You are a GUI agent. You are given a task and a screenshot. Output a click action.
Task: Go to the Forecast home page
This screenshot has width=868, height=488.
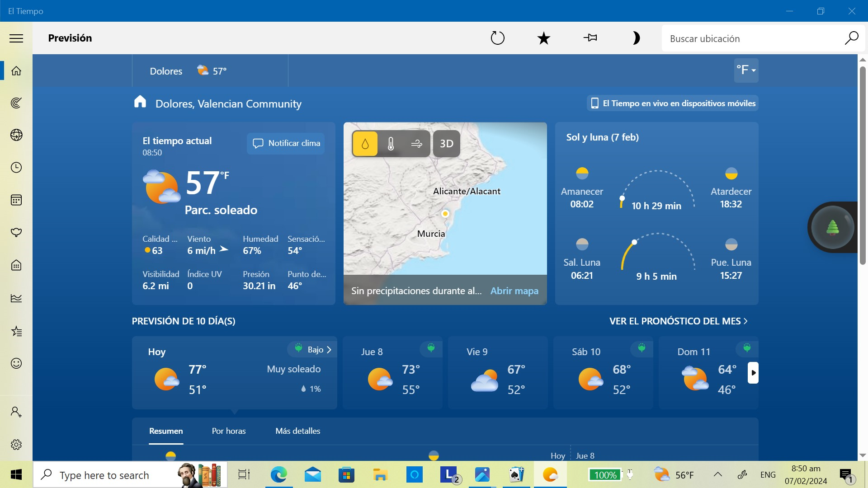pyautogui.click(x=16, y=71)
